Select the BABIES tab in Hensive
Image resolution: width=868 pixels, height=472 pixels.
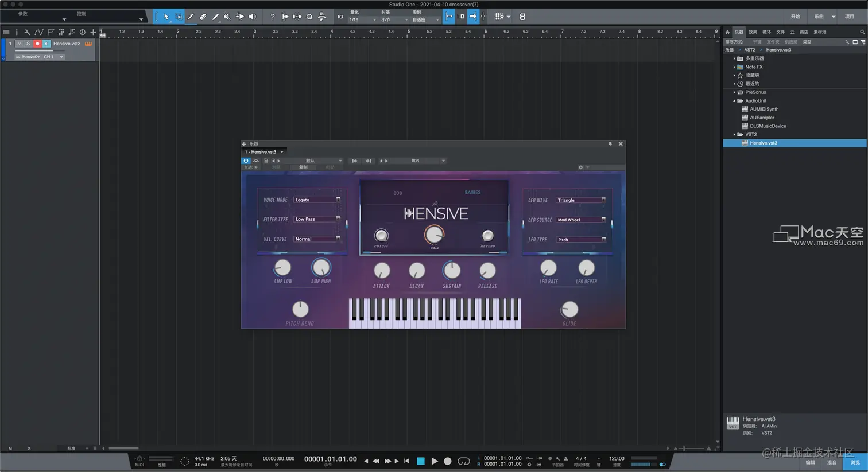click(x=472, y=192)
